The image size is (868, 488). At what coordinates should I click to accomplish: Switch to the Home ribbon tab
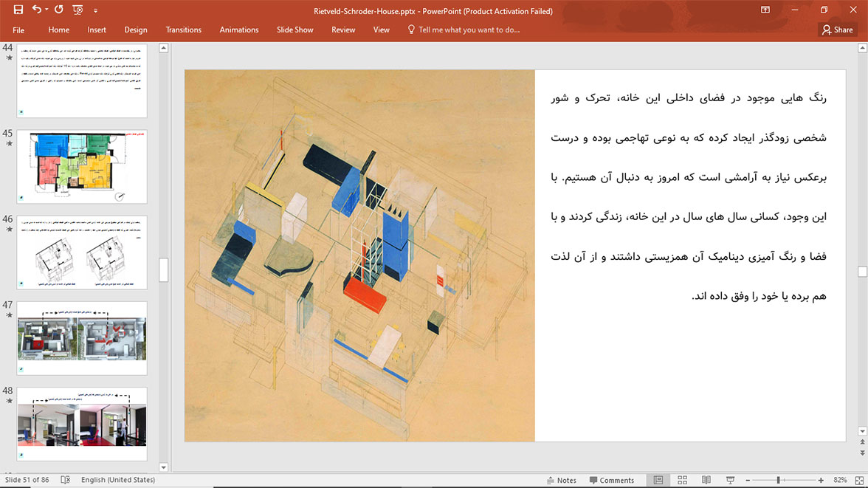click(59, 30)
